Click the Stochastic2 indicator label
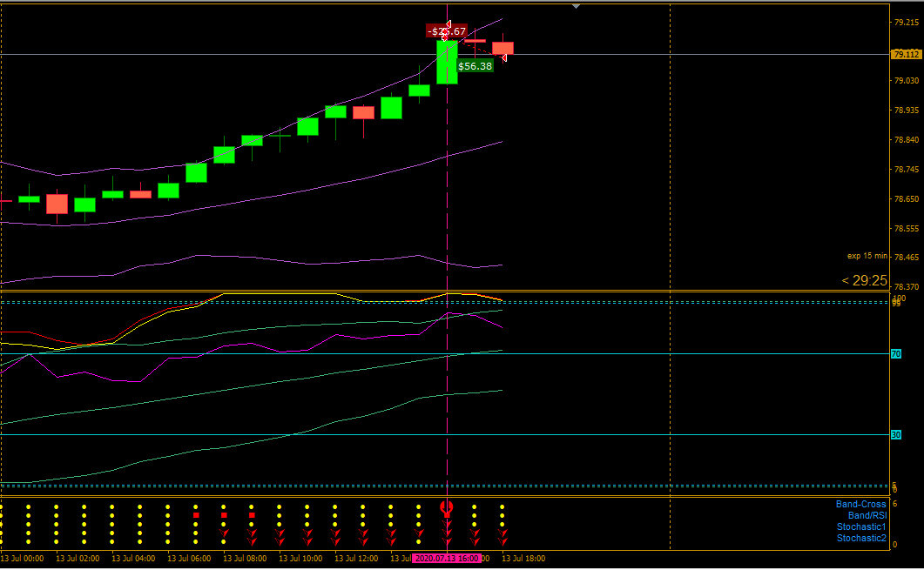Image resolution: width=924 pixels, height=570 pixels. click(861, 538)
